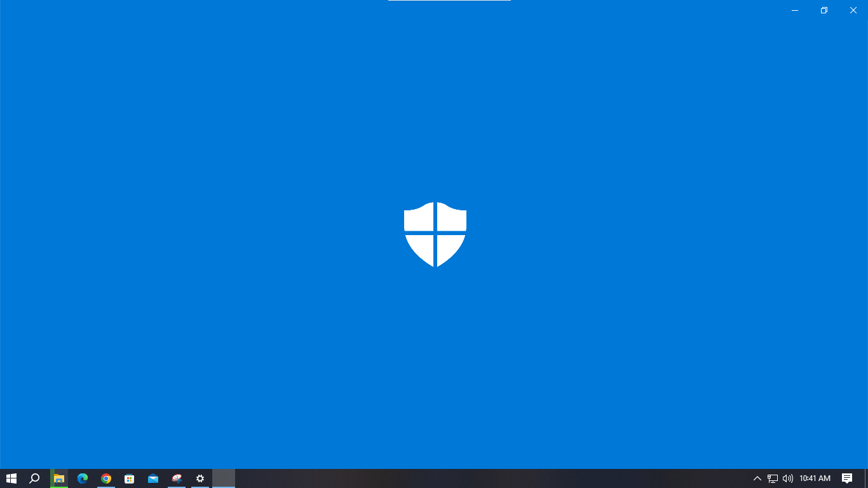Screen dimensions: 868x488
Task: Open Windows Search from the taskbar
Action: pos(34,478)
